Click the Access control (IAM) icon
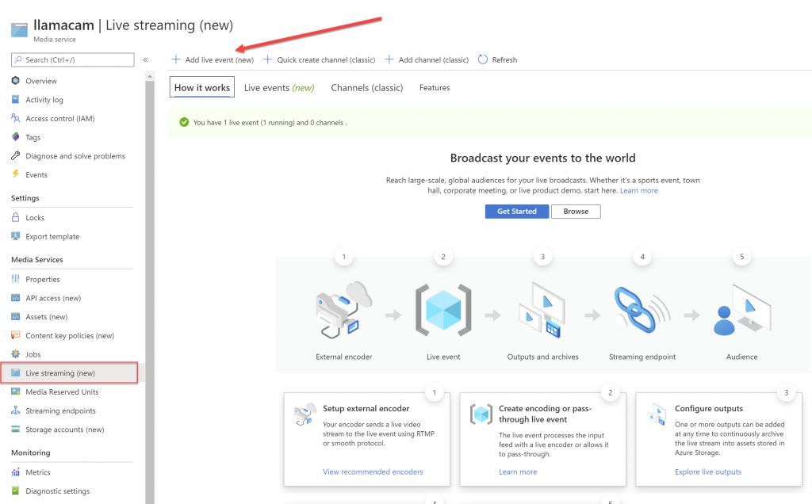The height and width of the screenshot is (504, 812). point(16,119)
